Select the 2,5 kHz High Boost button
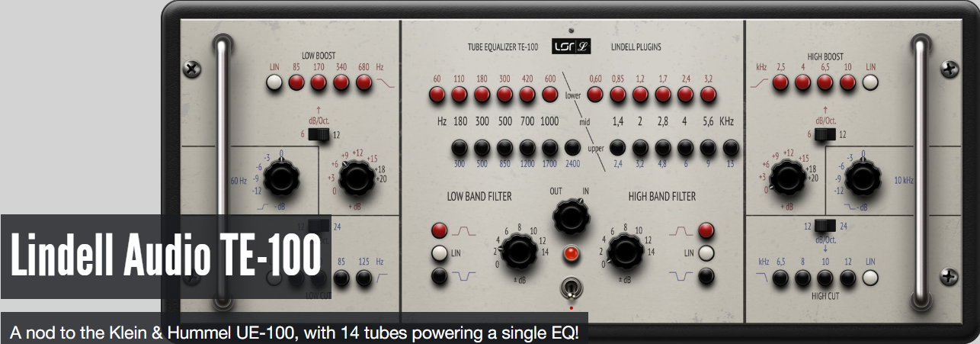980x344 pixels. (780, 83)
